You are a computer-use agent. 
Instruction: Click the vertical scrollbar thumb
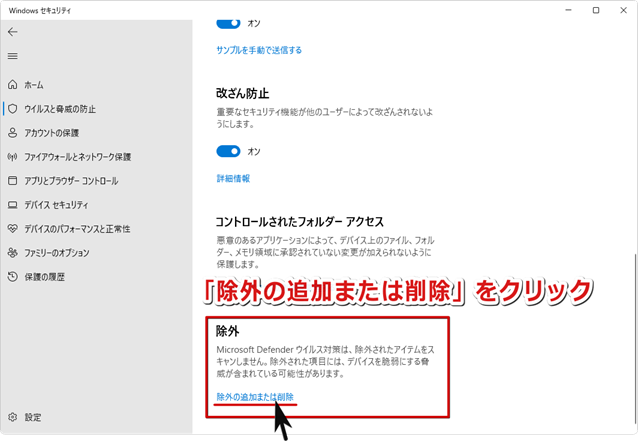coord(635,339)
